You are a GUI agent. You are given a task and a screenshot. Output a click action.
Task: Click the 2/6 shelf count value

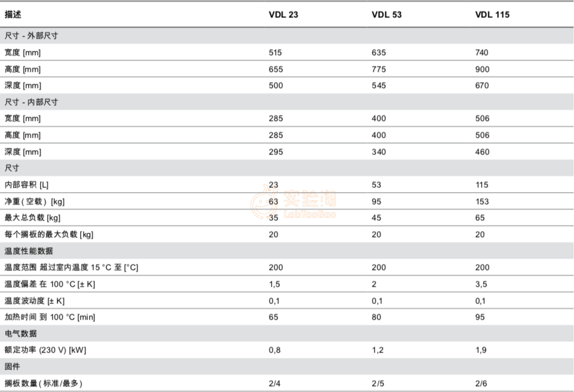pyautogui.click(x=481, y=383)
